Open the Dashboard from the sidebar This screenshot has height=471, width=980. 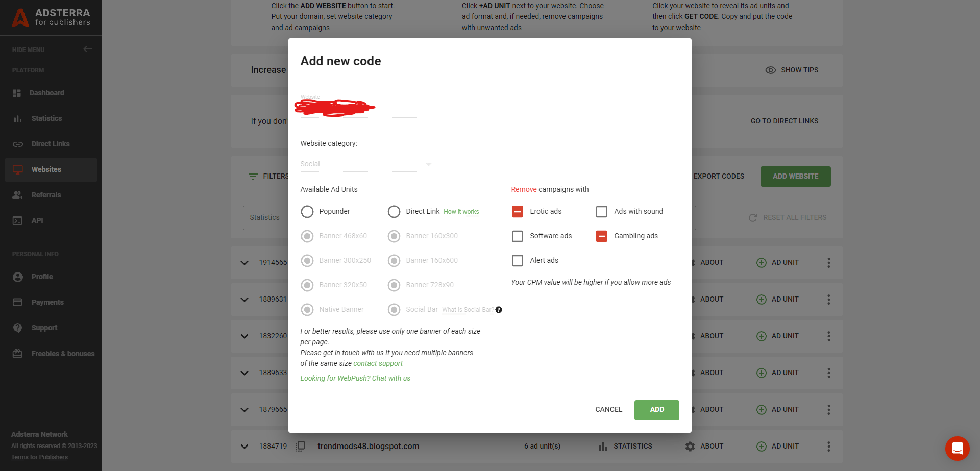click(46, 93)
